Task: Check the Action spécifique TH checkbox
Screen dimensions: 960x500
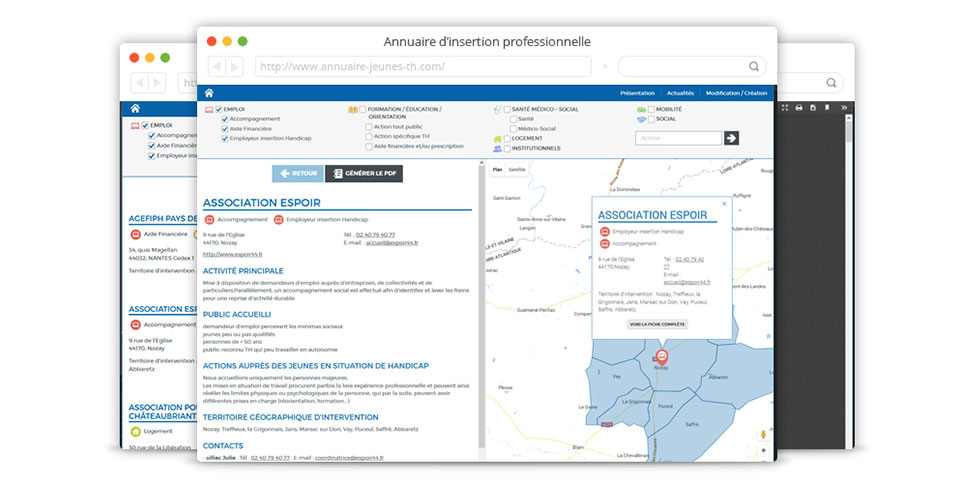Action: coord(369,137)
